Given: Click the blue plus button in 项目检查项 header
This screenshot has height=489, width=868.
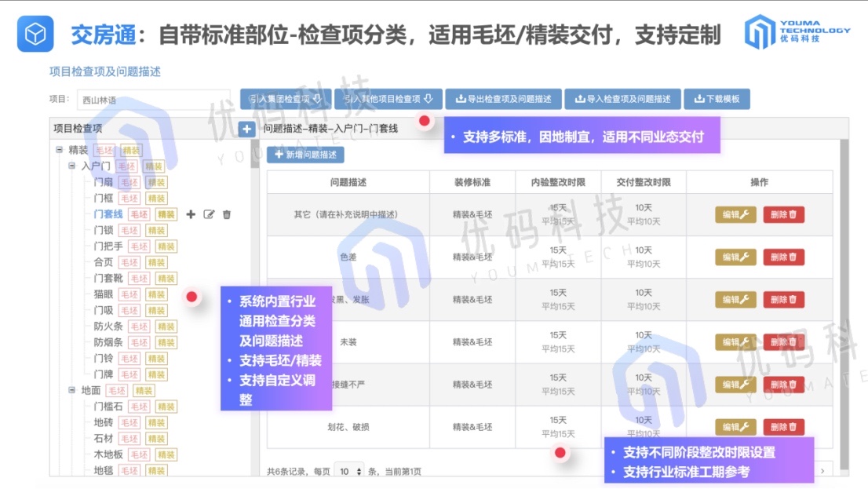Looking at the screenshot, I should click(246, 130).
